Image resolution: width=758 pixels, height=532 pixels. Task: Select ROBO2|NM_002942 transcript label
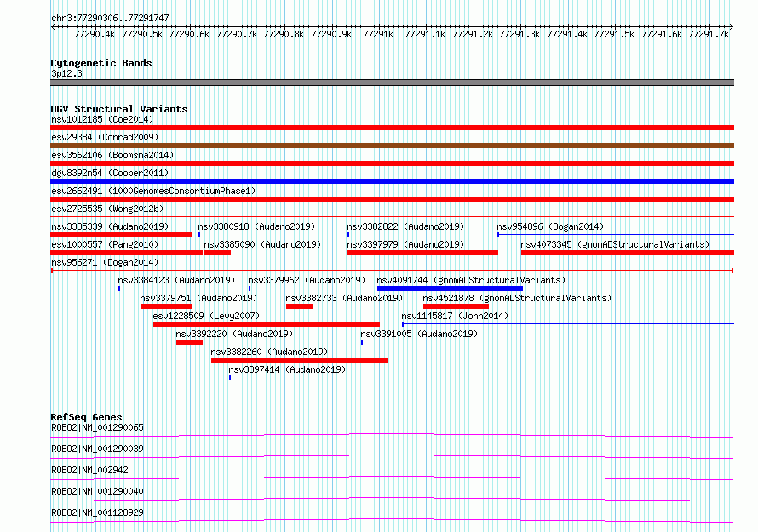click(x=89, y=470)
